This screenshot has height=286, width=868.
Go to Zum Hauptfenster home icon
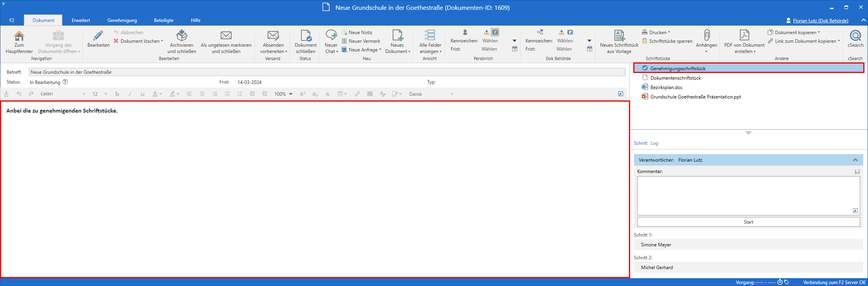point(19,36)
